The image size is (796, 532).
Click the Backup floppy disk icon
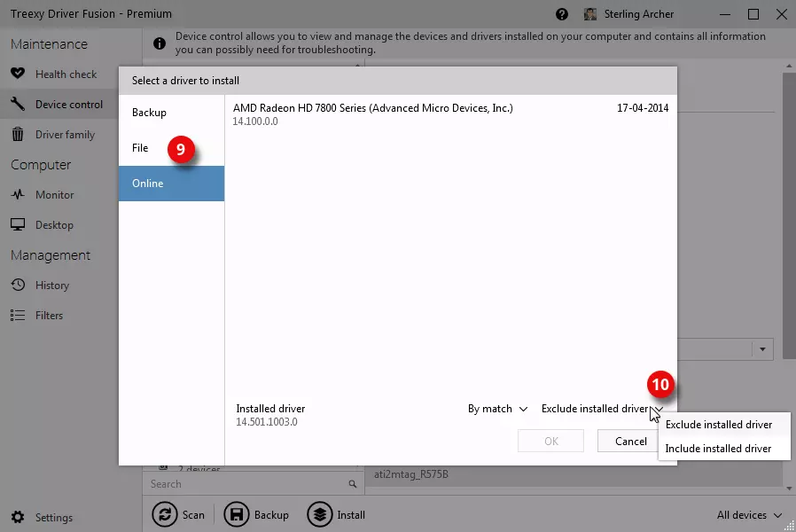click(x=236, y=515)
